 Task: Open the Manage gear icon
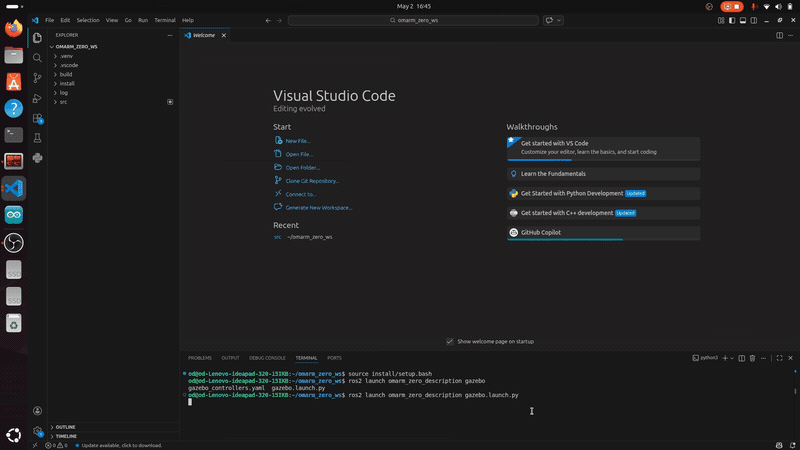click(37, 431)
